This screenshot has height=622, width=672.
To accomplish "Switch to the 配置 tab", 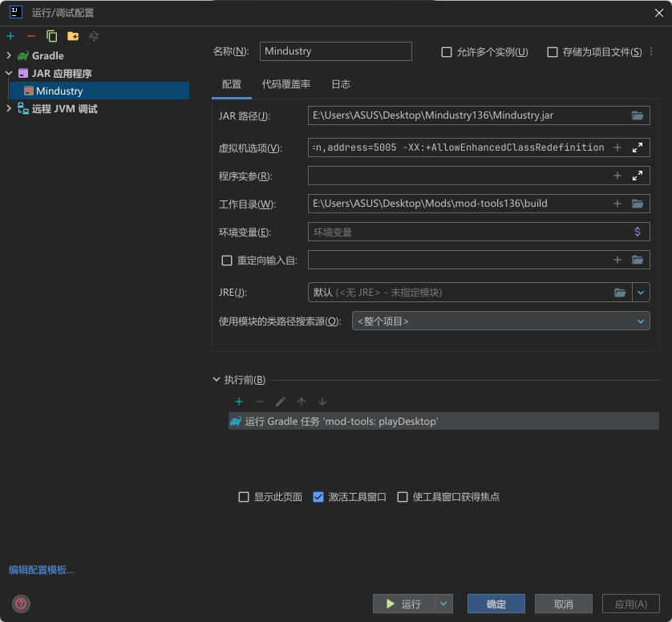I will point(232,84).
